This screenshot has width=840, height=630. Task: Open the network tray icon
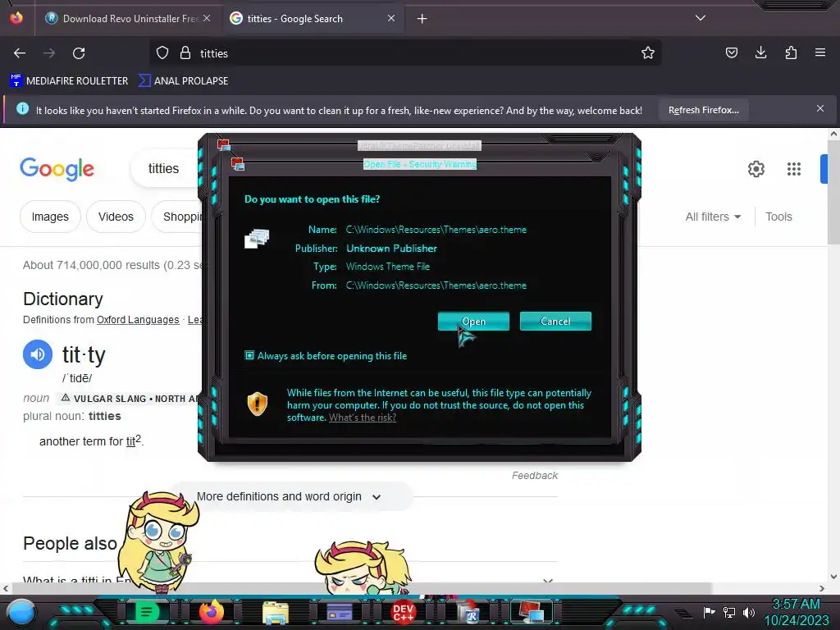pos(729,612)
